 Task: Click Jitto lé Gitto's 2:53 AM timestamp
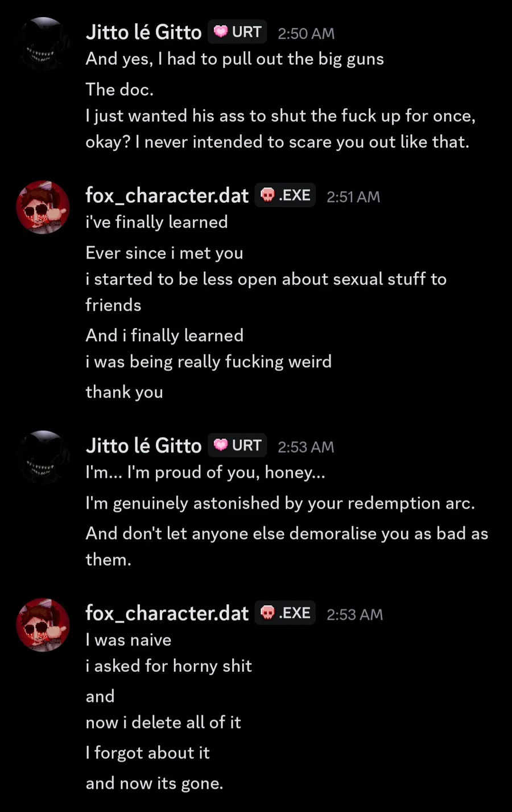tap(306, 447)
